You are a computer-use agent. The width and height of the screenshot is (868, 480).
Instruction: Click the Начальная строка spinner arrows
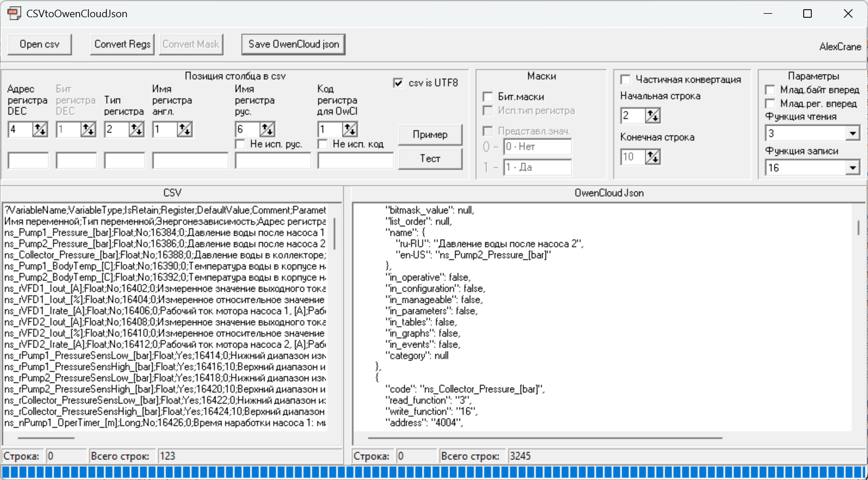[x=652, y=116]
